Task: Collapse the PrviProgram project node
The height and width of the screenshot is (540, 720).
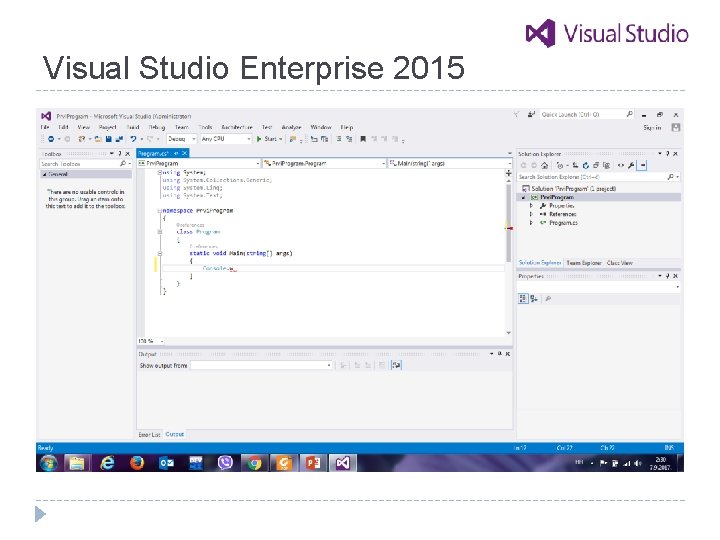Action: tap(523, 197)
